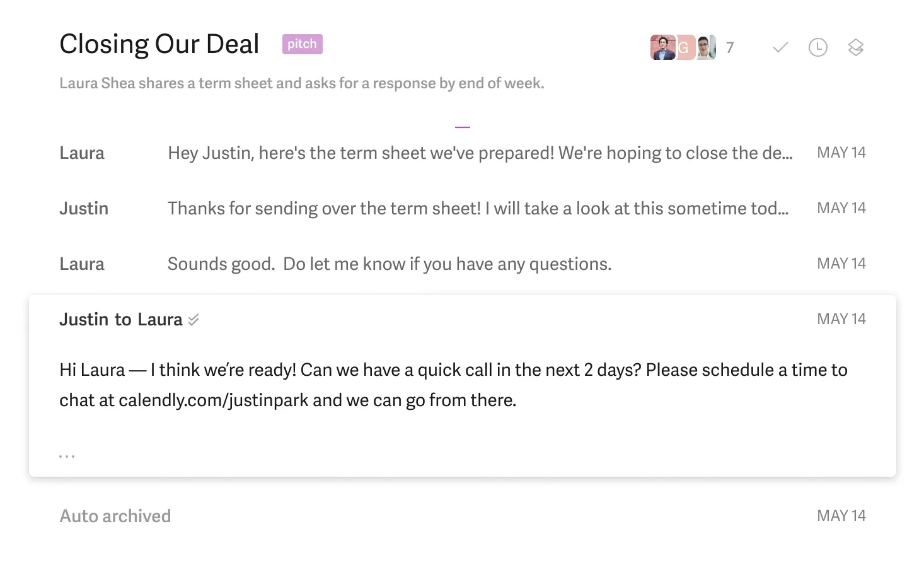Click the Justin to Laura header
This screenshot has width=924, height=565.
point(121,320)
